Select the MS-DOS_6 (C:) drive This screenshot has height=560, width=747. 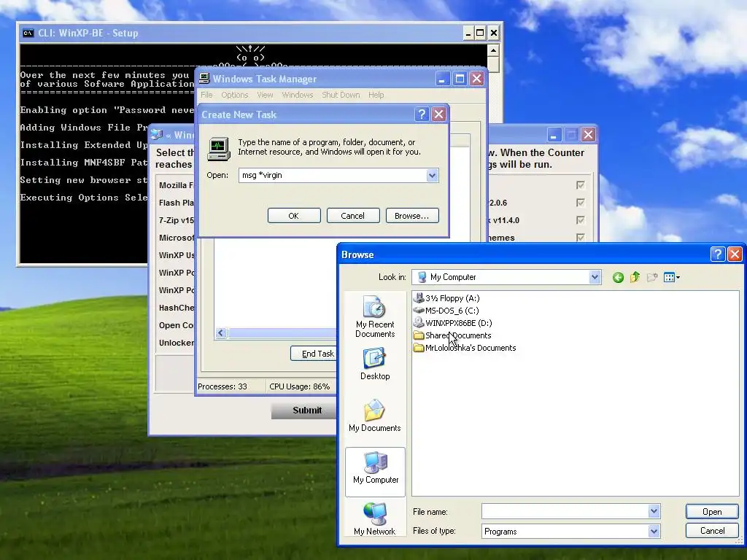pyautogui.click(x=446, y=311)
